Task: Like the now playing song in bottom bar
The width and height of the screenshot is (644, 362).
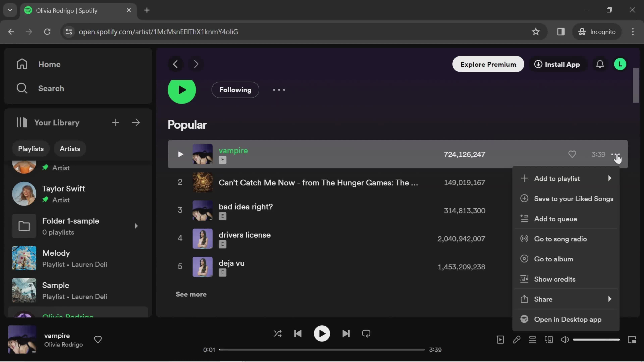Action: 98,340
